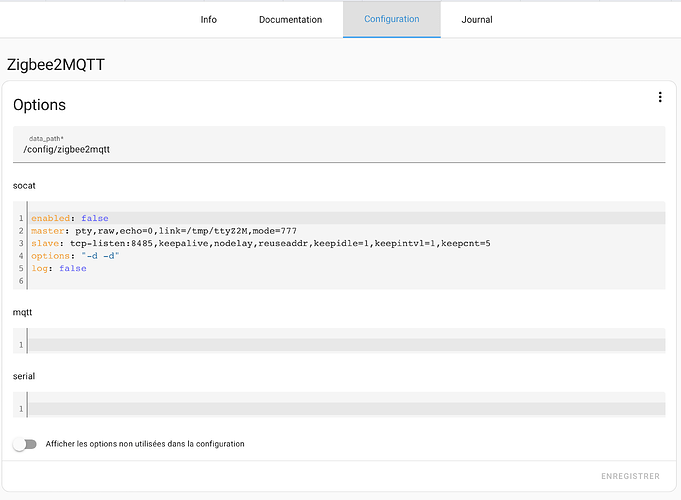Click the ENREGISTRER save button
Viewport: 681px width, 500px height.
(x=630, y=476)
